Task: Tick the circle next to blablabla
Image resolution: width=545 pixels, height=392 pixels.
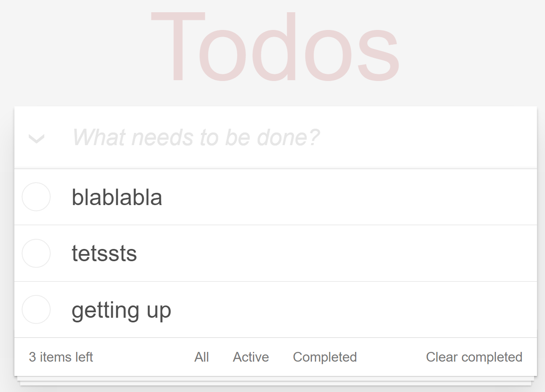Action: coord(36,197)
